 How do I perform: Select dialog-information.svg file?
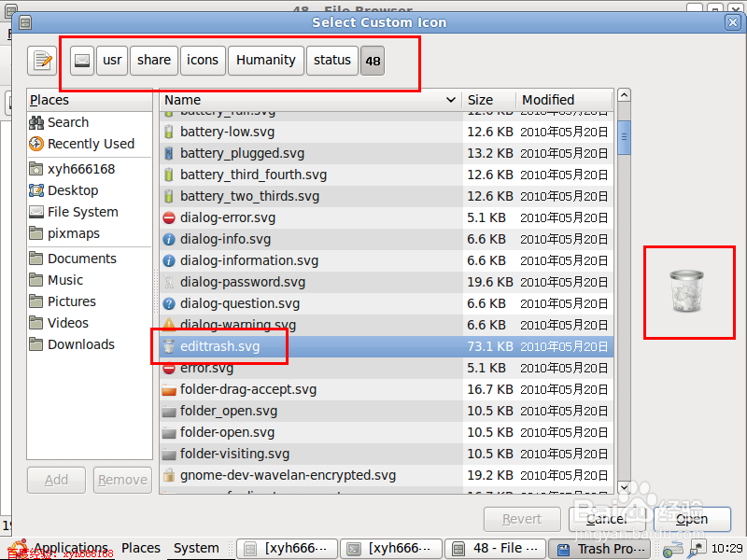(387, 260)
